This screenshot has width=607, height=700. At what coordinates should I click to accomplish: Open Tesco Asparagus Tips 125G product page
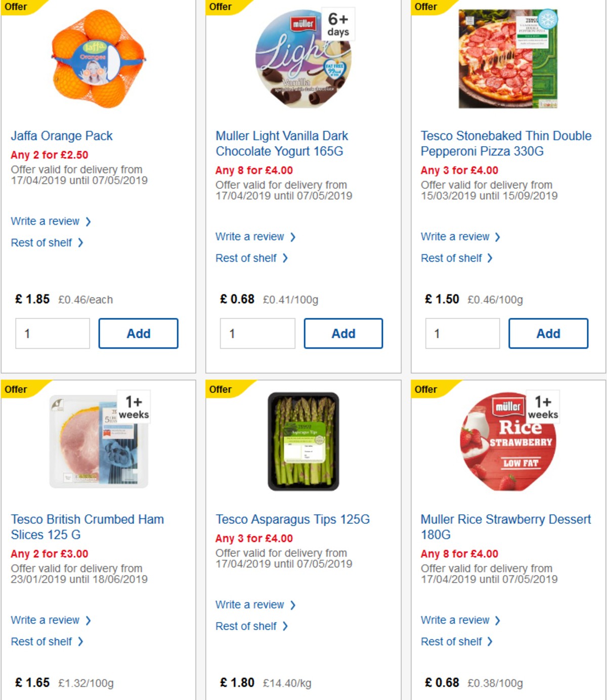[x=292, y=519]
